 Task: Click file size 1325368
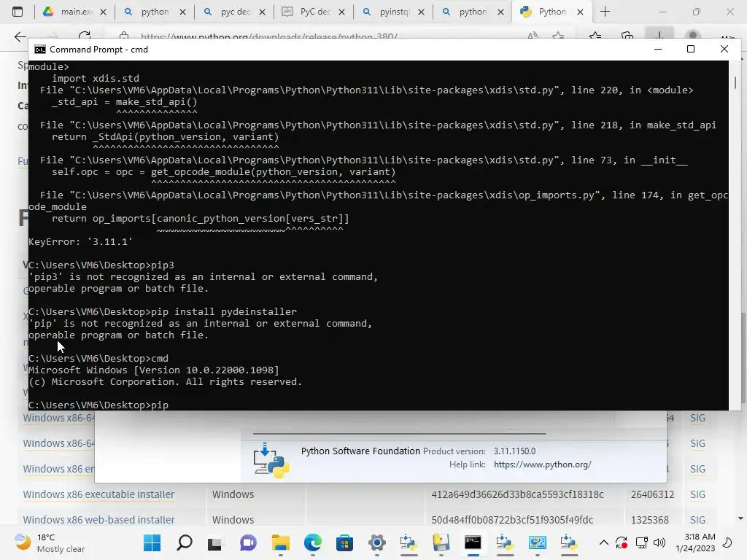pyautogui.click(x=650, y=520)
